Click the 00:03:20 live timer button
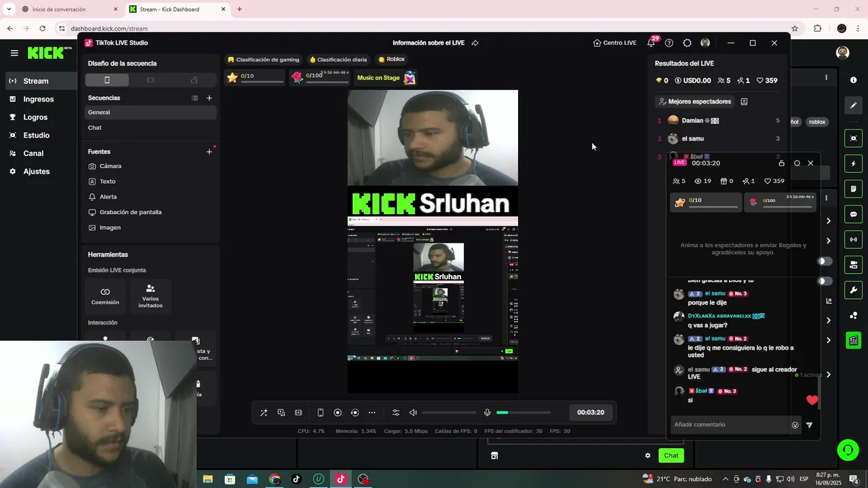Screen dimensions: 868x488 click(x=591, y=412)
